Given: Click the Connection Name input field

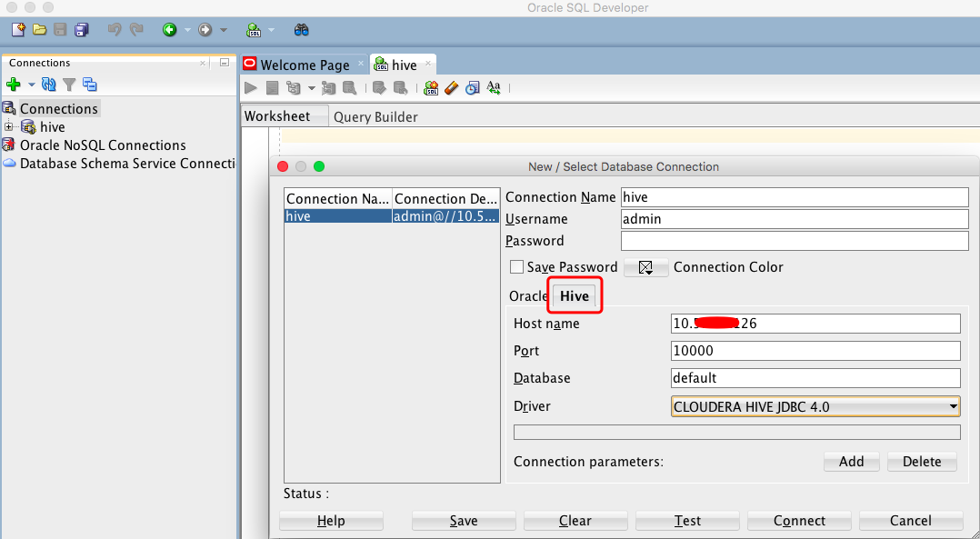Looking at the screenshot, I should (x=795, y=197).
